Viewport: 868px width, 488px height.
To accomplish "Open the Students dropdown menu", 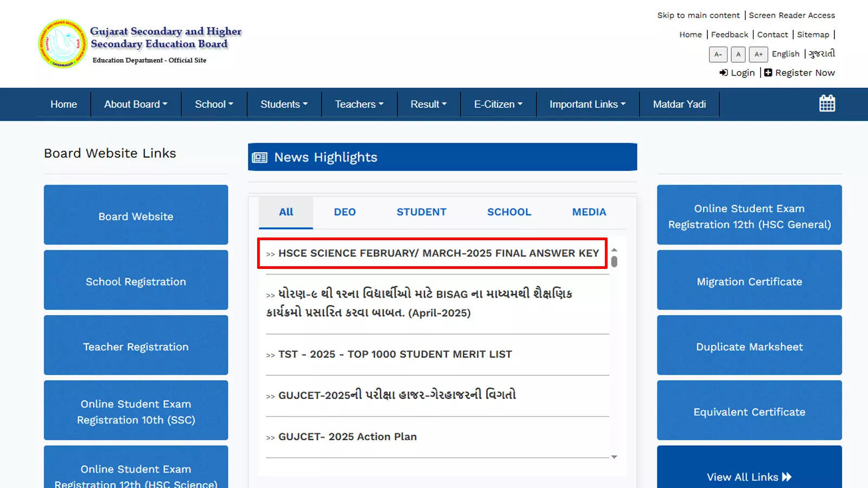I will [284, 104].
